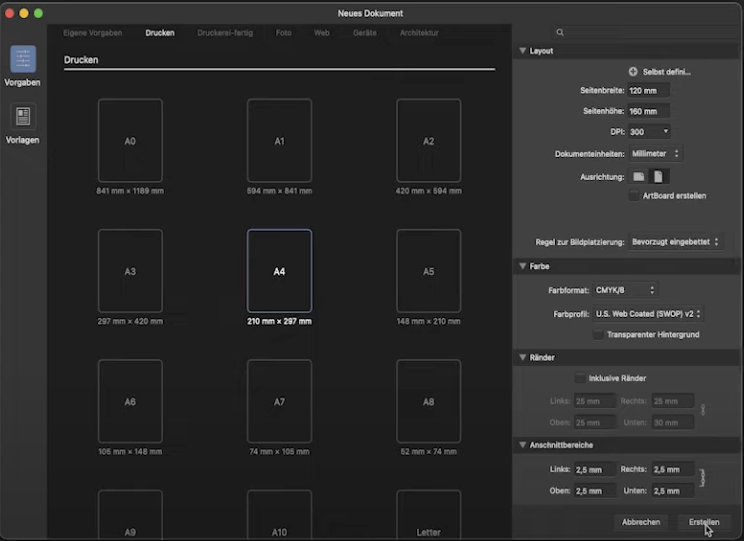Screen dimensions: 744x541
Task: Enable the Transparenter Hintergrund checkbox
Action: click(598, 335)
